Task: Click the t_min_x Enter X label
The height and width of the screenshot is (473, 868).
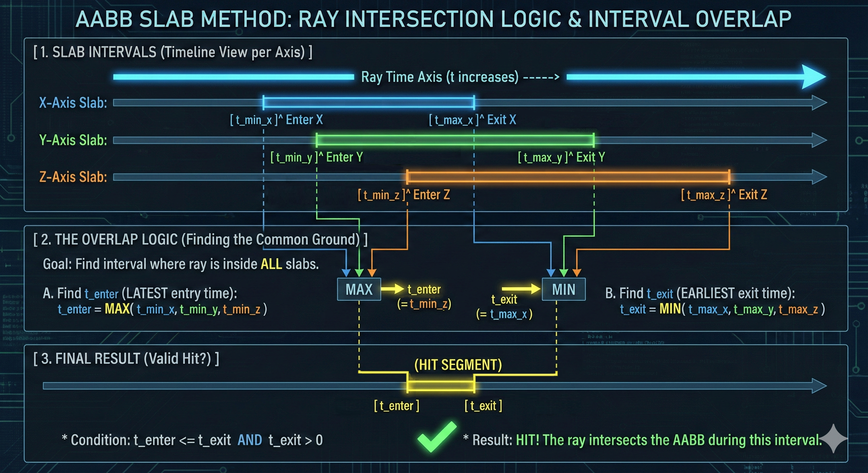Action: (x=276, y=120)
